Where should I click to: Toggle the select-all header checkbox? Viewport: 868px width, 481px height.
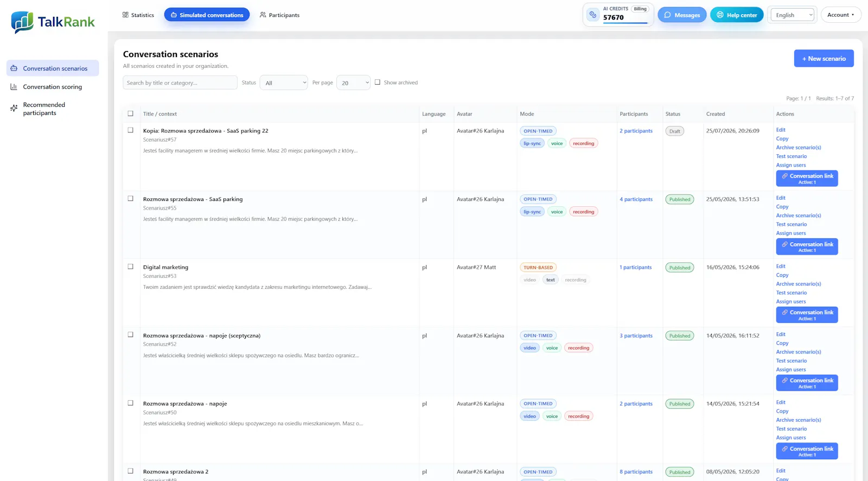pos(130,113)
